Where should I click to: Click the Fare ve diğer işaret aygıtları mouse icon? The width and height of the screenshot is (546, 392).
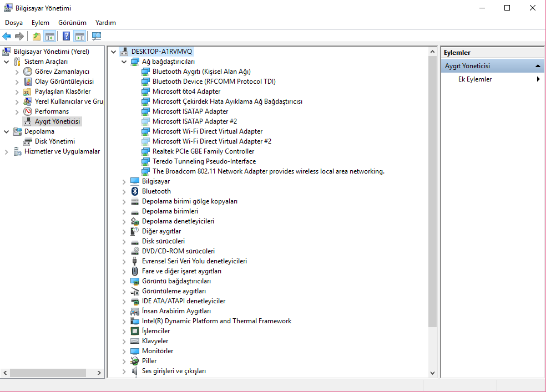(x=135, y=271)
